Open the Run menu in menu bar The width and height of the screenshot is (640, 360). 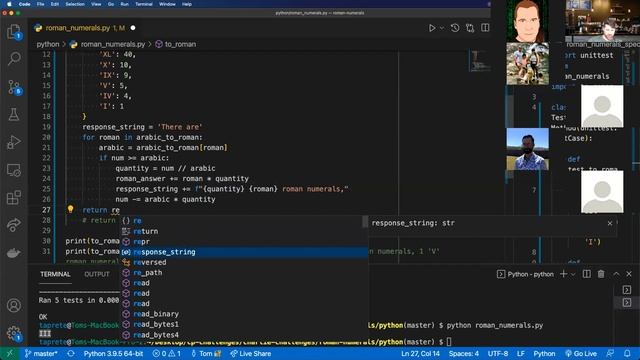(x=124, y=4)
